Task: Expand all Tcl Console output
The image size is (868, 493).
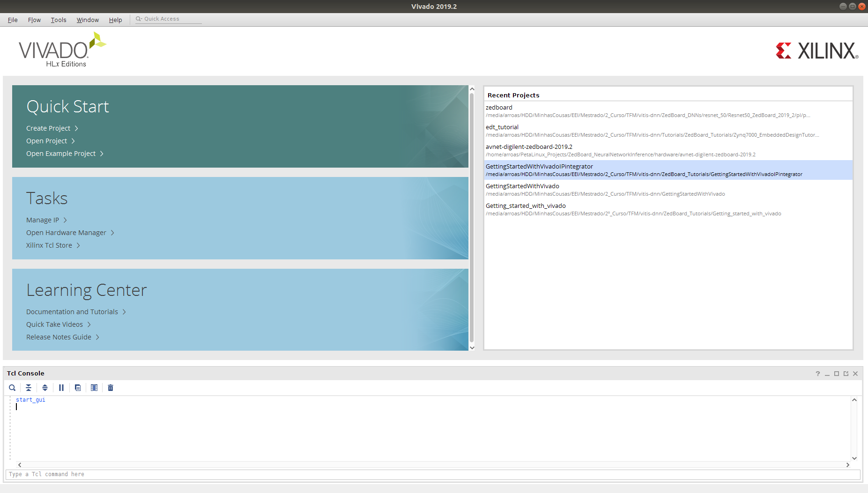Action: [x=45, y=388]
